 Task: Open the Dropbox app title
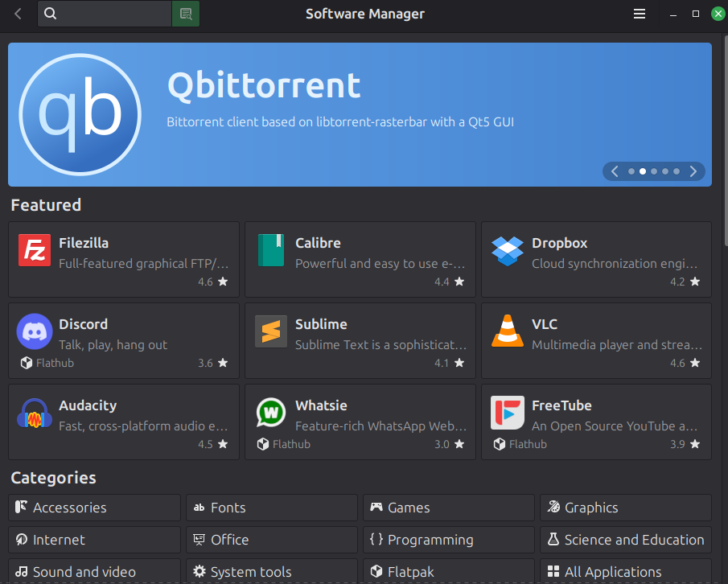pyautogui.click(x=559, y=243)
